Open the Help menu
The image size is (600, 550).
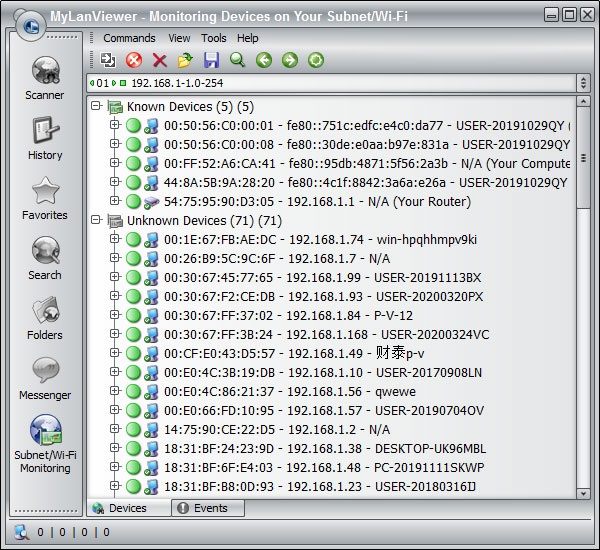[x=248, y=38]
